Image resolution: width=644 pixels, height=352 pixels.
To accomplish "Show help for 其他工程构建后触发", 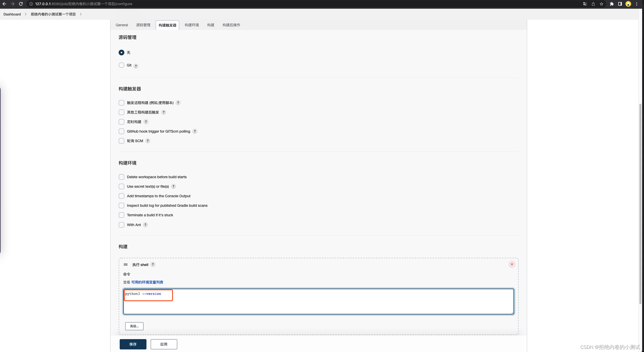I will (164, 112).
